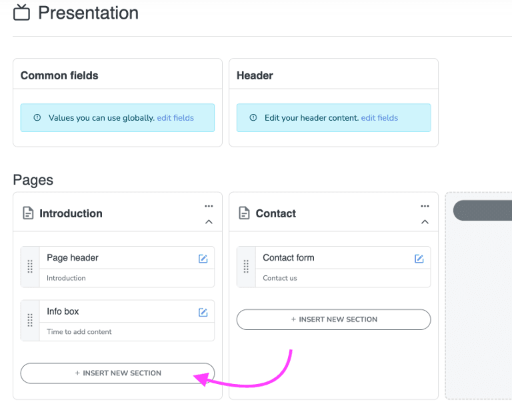Click the Contact page document icon

coord(244,213)
